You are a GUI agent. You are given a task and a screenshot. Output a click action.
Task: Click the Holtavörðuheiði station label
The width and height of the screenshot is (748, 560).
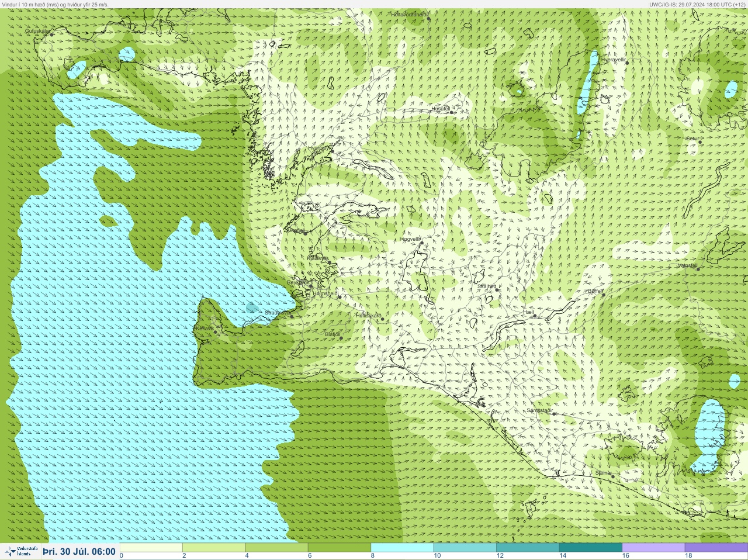(x=410, y=14)
